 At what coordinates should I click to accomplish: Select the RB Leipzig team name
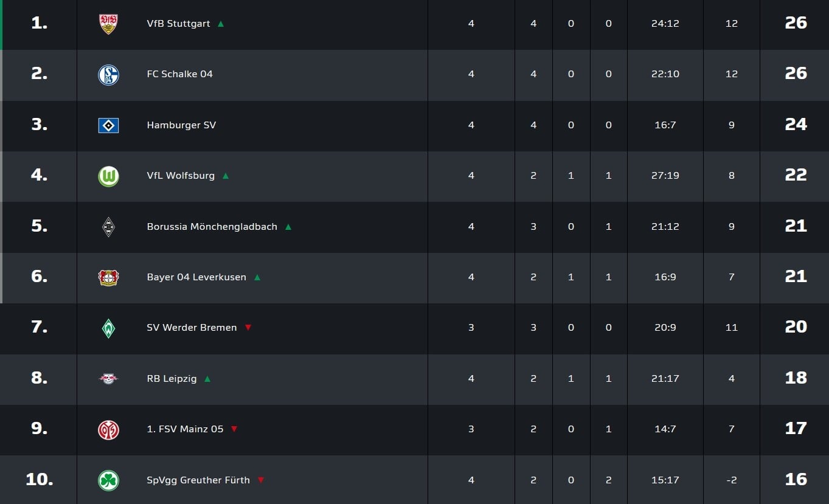point(172,378)
